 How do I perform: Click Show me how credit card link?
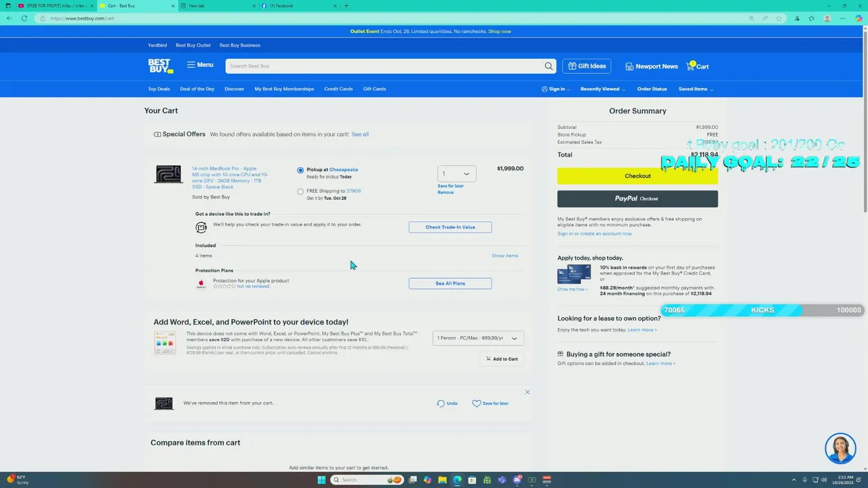pyautogui.click(x=572, y=289)
